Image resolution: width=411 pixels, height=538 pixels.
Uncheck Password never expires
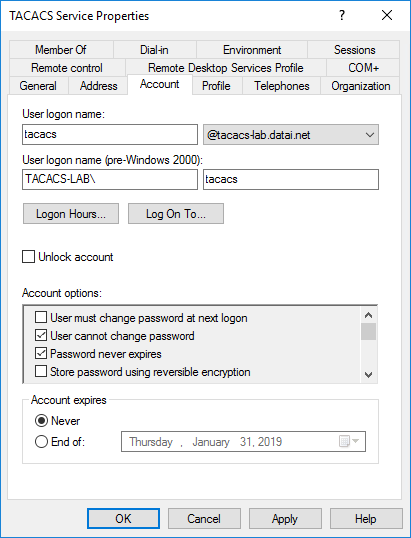(x=41, y=353)
